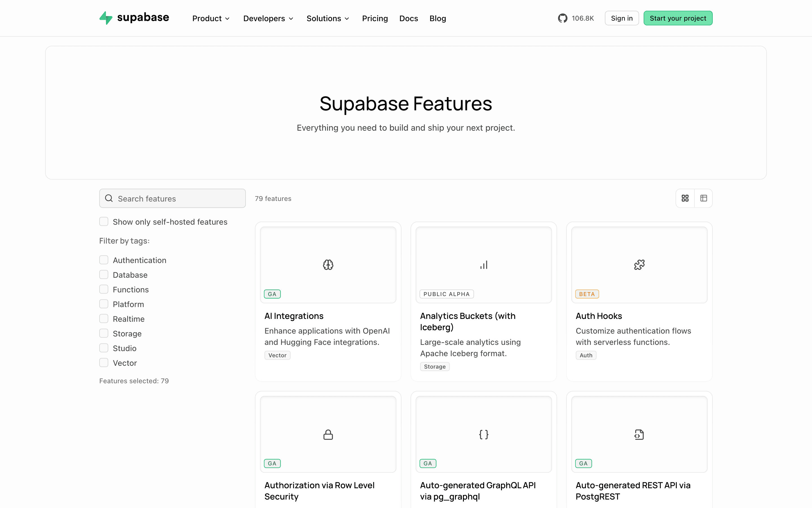The height and width of the screenshot is (508, 812).
Task: Click the PUBLIC ALPHA badge on Analytics Buckets
Action: click(447, 294)
